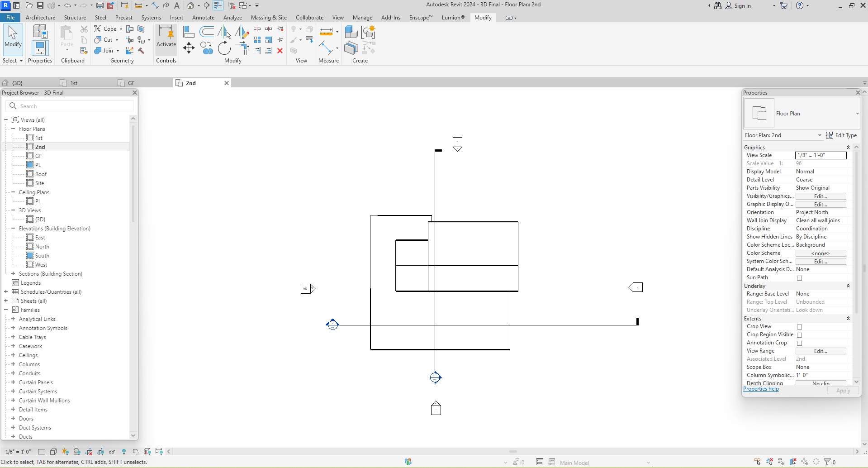Click the Save icon in quick access toolbar
Screen dimensions: 868x468
coord(40,5)
